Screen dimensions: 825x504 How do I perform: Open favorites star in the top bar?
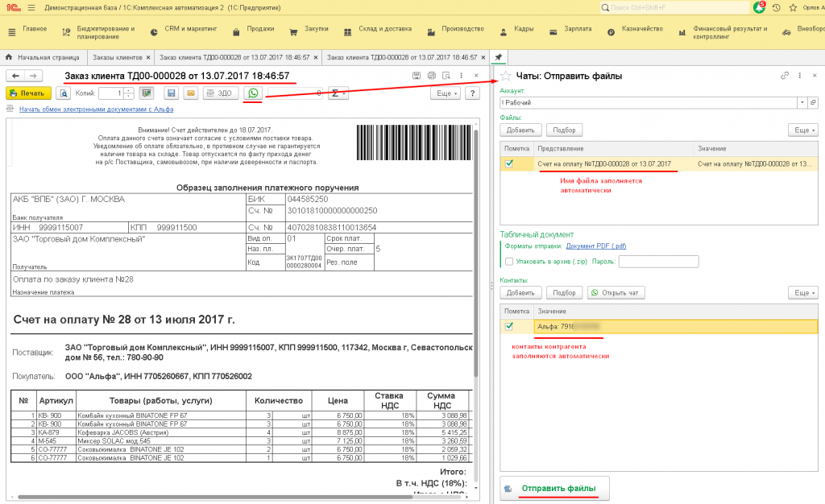(793, 8)
